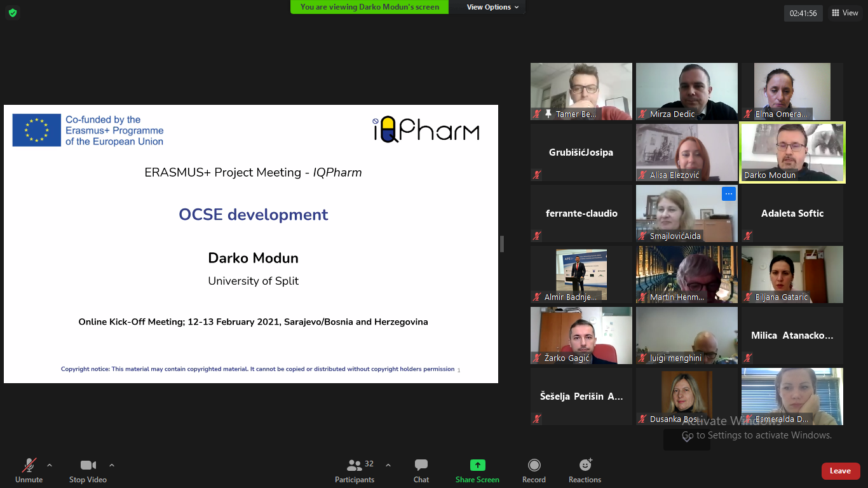Click the meeting timer display
The width and height of the screenshot is (868, 488).
click(x=803, y=13)
